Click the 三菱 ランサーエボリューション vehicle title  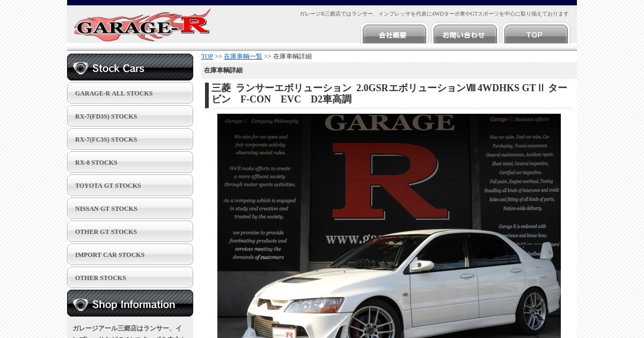(x=390, y=94)
